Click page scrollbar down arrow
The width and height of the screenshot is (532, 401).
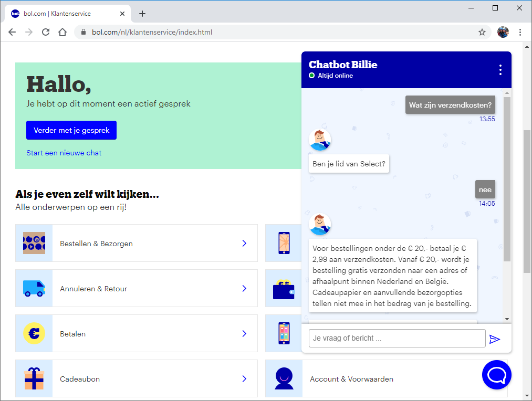point(527,396)
